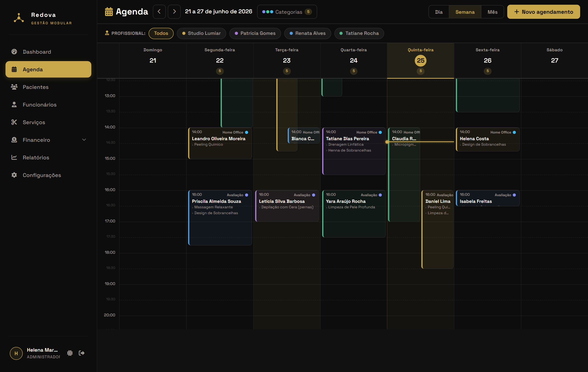
Task: Open the Dashboard gauge icon
Action: click(x=14, y=52)
